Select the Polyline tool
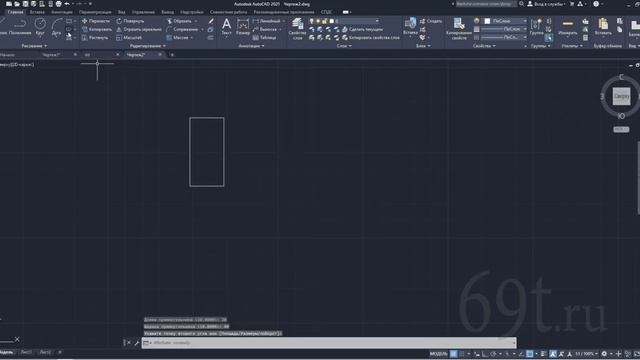The image size is (640, 360). point(20,27)
